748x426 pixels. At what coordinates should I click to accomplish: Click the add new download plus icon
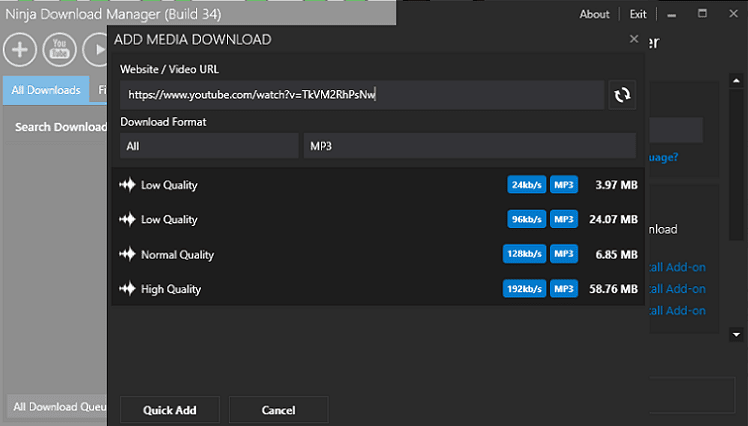tap(20, 50)
